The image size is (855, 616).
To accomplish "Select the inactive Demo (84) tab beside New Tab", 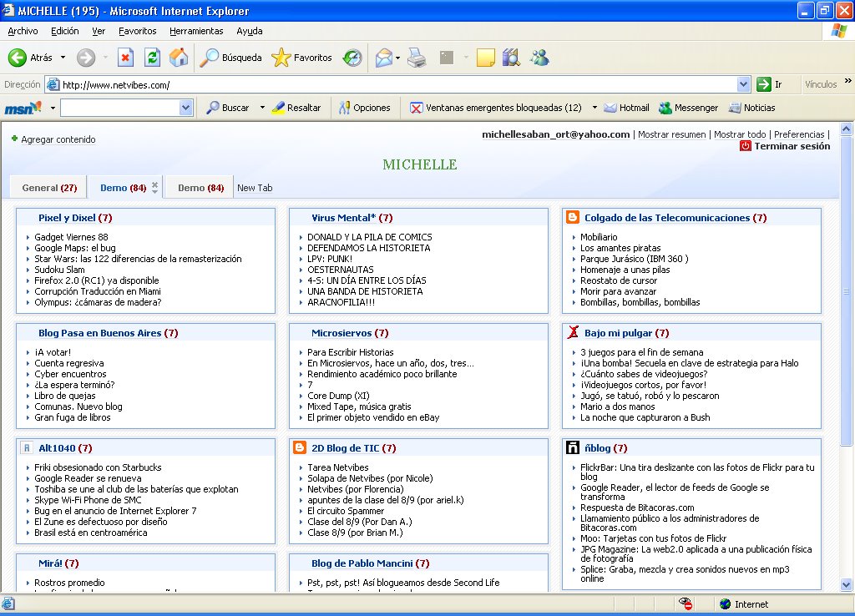I will click(x=200, y=188).
